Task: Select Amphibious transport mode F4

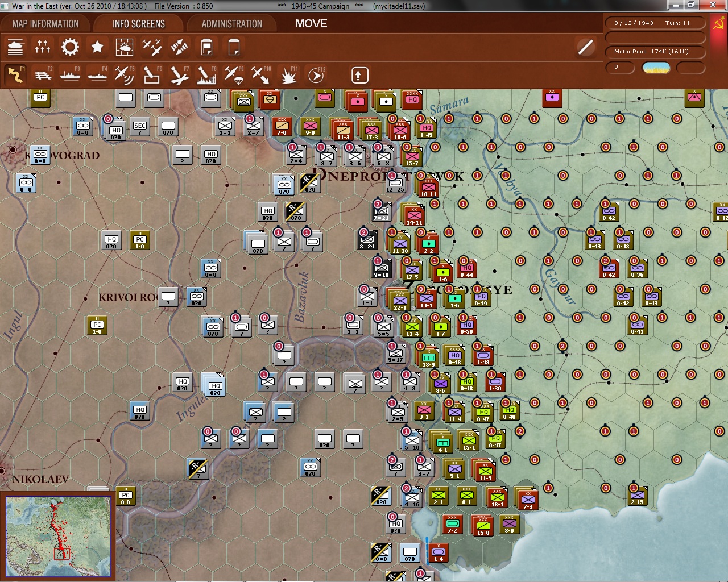Action: (97, 75)
